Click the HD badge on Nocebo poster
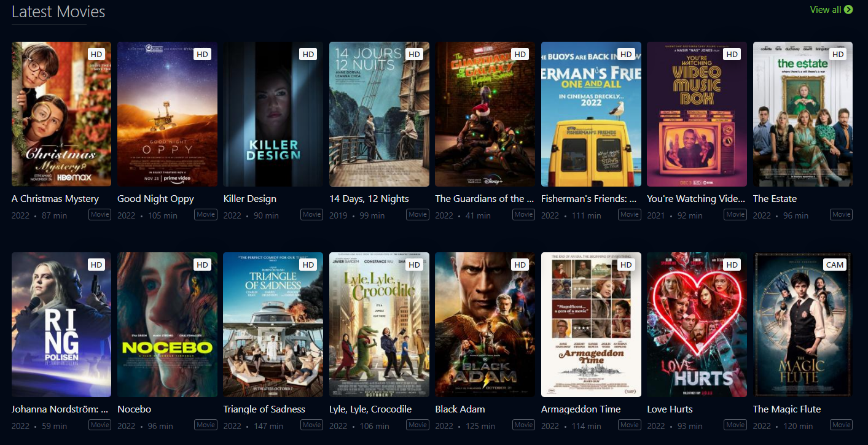 click(203, 265)
